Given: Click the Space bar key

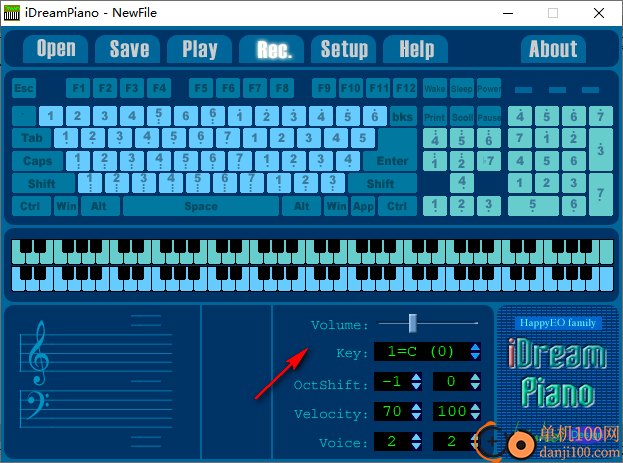Looking at the screenshot, I should click(201, 206).
